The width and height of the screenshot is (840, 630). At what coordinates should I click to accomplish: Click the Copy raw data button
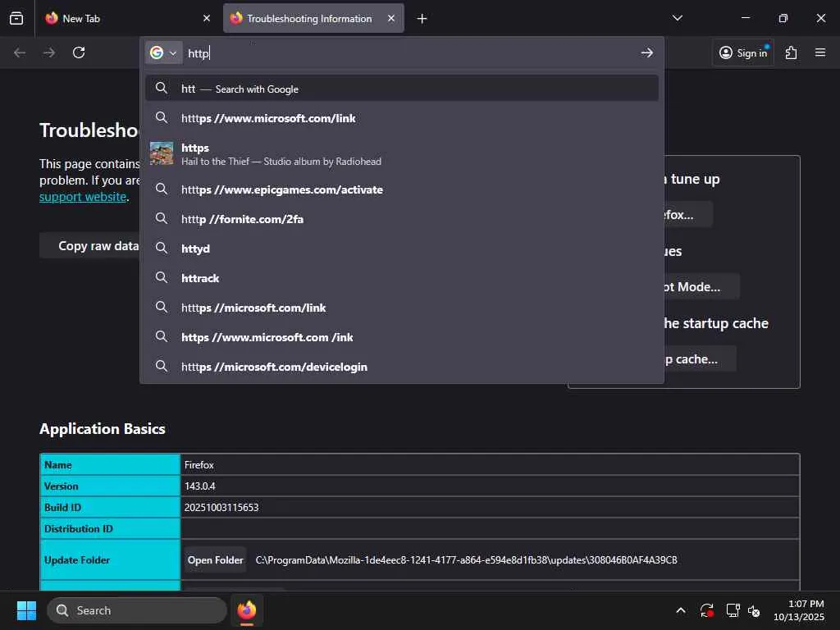[x=90, y=246]
